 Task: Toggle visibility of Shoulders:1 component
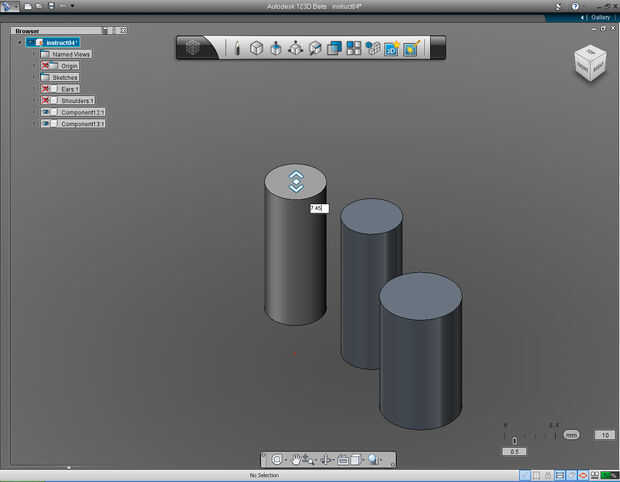pyautogui.click(x=46, y=100)
